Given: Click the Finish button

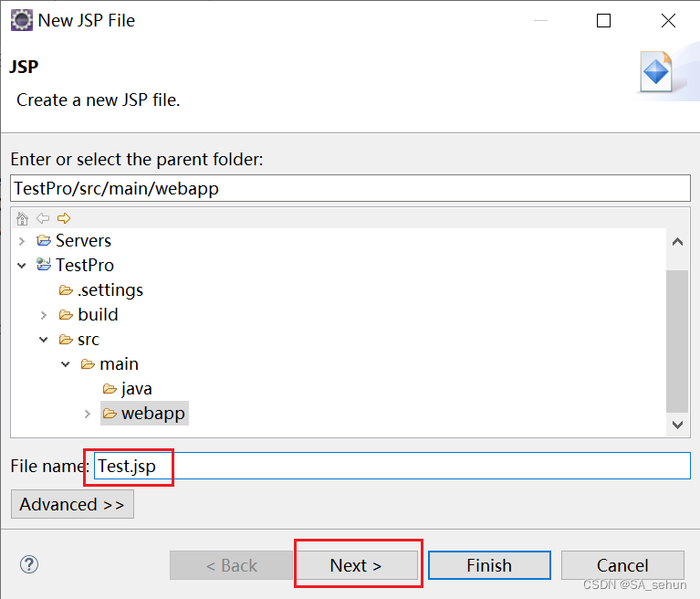Looking at the screenshot, I should coord(489,565).
